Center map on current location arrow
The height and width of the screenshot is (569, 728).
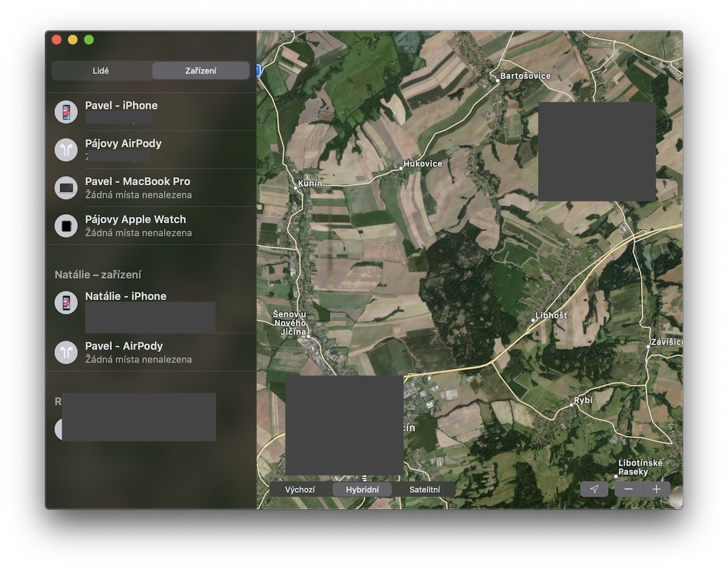594,489
